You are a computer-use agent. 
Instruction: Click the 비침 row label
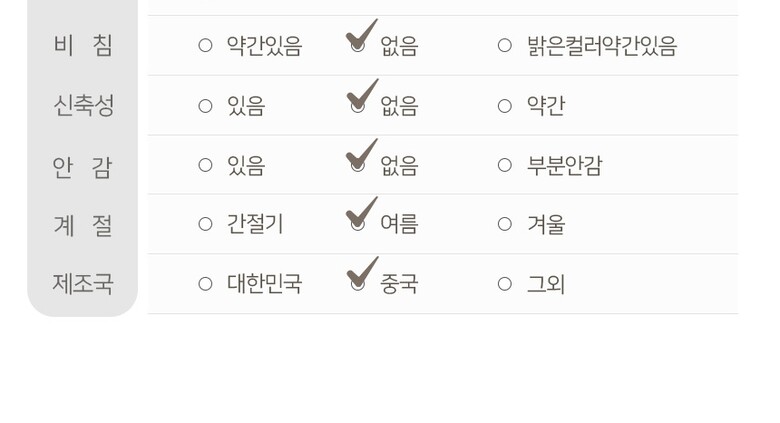pos(83,46)
